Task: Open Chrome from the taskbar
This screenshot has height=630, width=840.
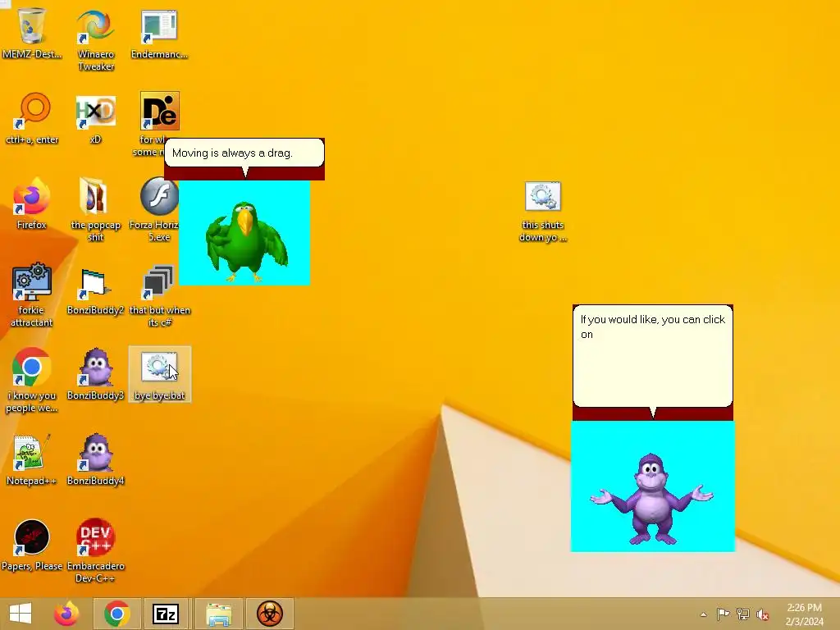Action: pos(116,614)
